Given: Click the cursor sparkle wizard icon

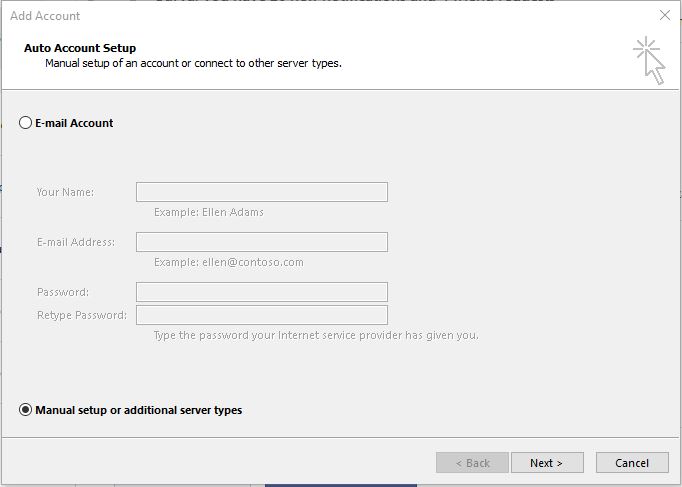Looking at the screenshot, I should 649,60.
